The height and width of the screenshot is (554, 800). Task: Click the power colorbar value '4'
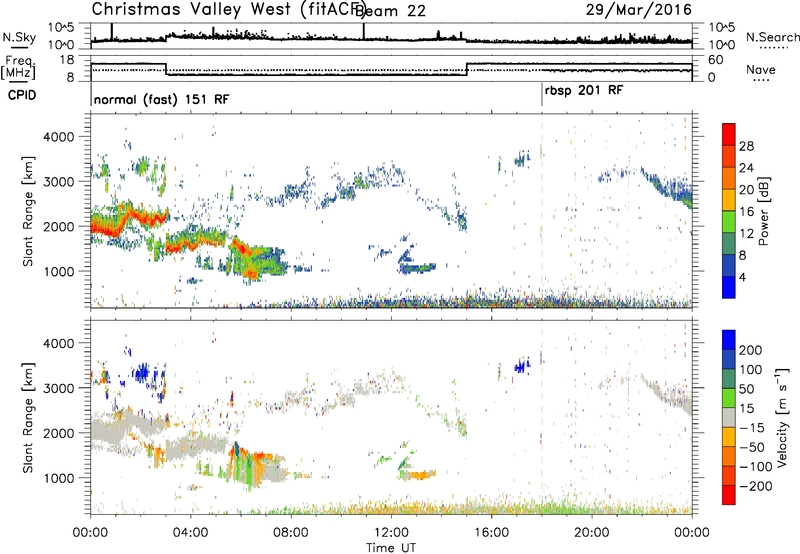click(742, 277)
